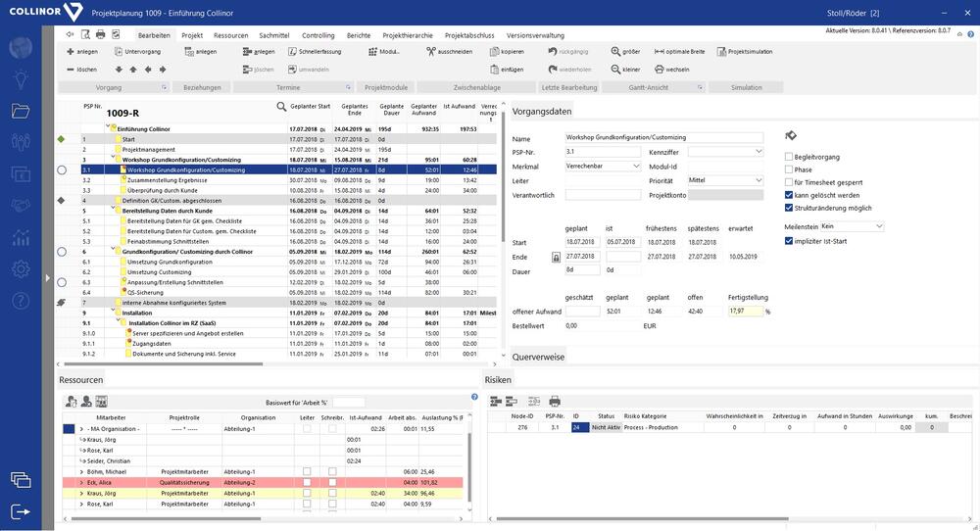Click the Untervorgang button
The image size is (980, 531).
tap(139, 52)
